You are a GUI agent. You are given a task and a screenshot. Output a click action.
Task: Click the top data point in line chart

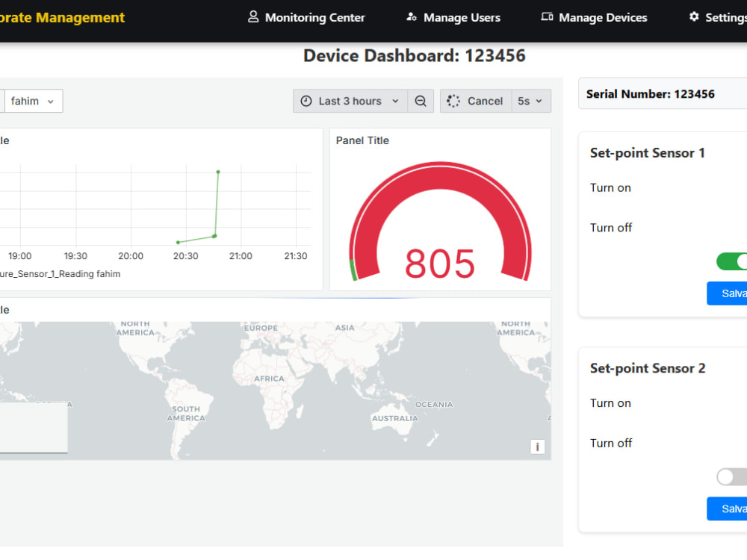click(x=218, y=172)
